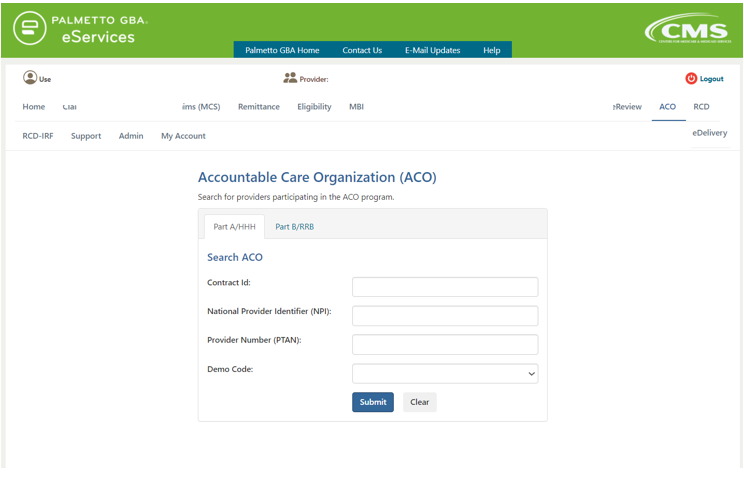Click the Demo Code: label

click(x=230, y=369)
